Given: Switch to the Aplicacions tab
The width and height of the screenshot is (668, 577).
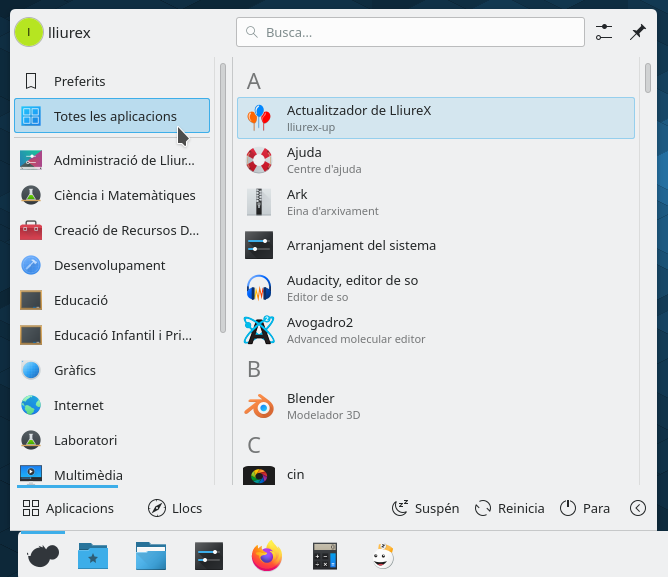Looking at the screenshot, I should tap(68, 508).
